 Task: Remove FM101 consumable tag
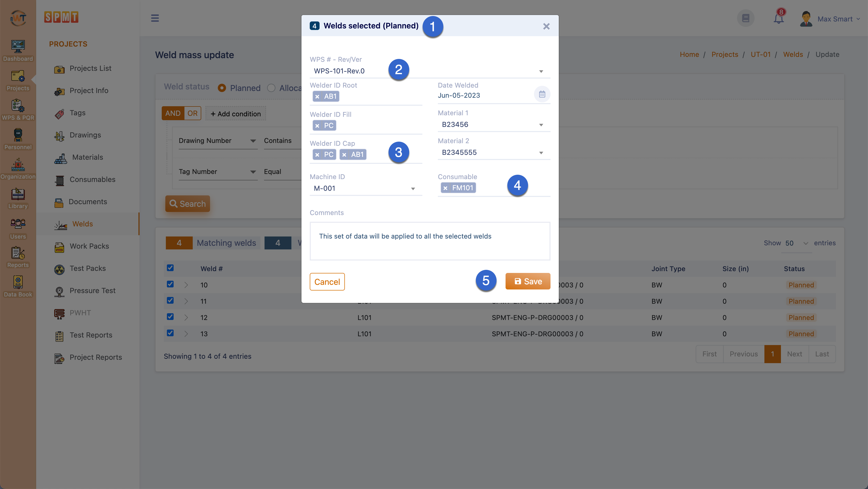coord(445,188)
